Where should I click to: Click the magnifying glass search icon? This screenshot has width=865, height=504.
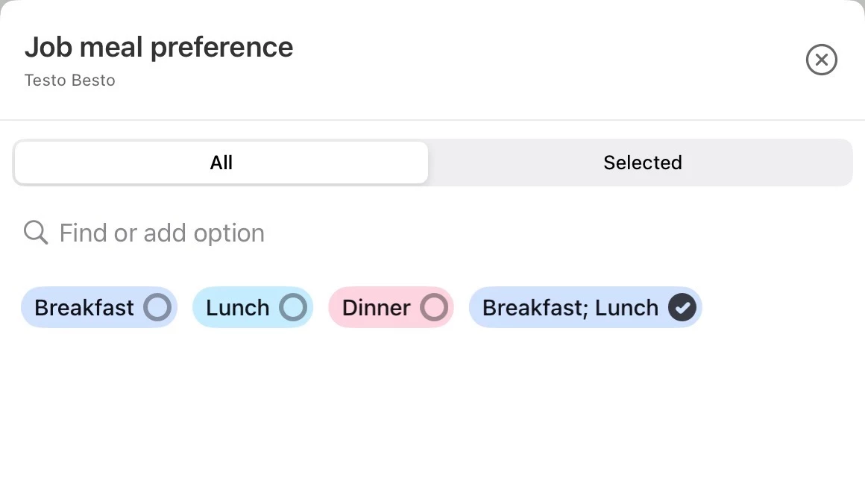36,233
